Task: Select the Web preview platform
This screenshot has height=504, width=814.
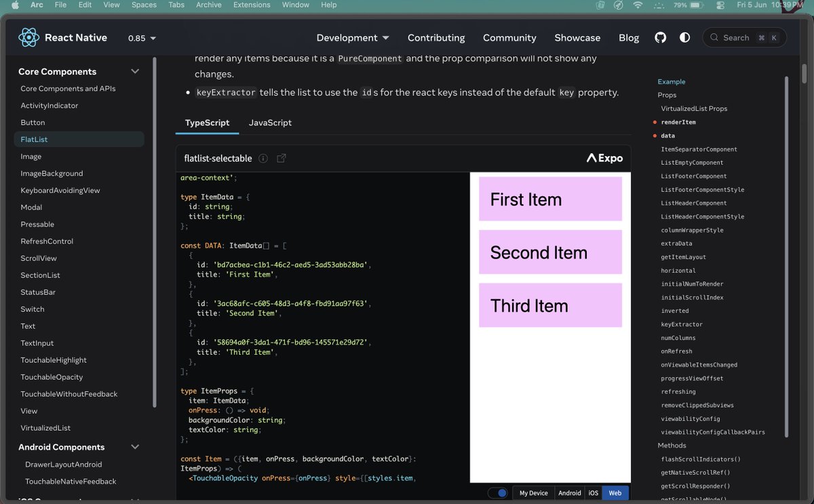Action: click(615, 493)
